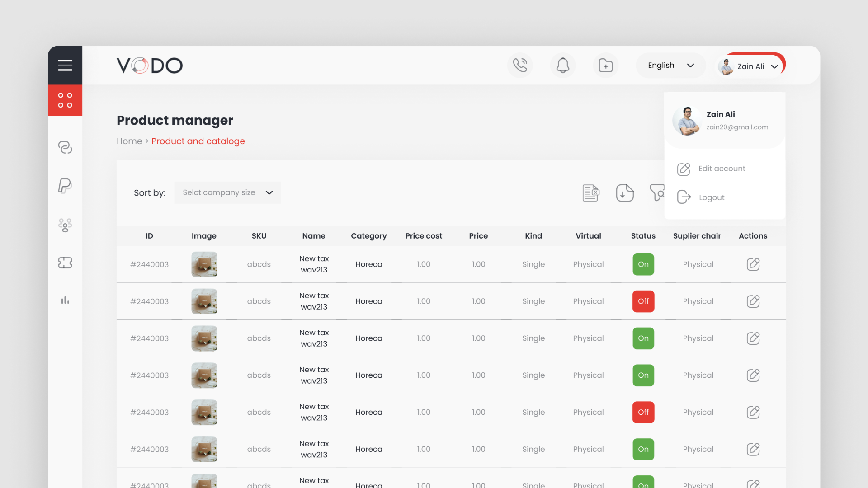Select the PayPal icon in the sidebar
Screen dimensions: 868x488
click(65, 186)
